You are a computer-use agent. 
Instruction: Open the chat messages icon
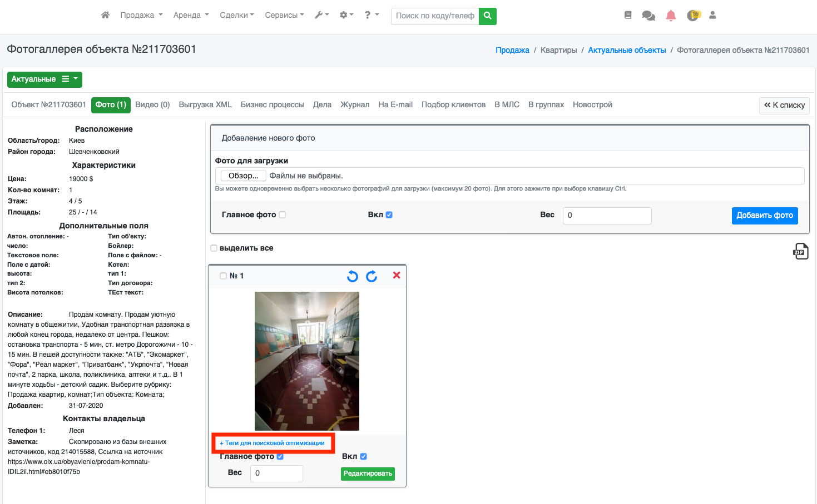coord(648,16)
